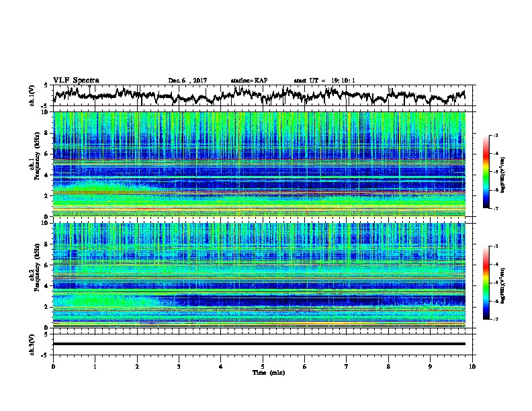Image resolution: width=532 pixels, height=411 pixels.
Task: Click the ch.2 'Frequency (kHz)' axis label
Action: tap(37, 267)
